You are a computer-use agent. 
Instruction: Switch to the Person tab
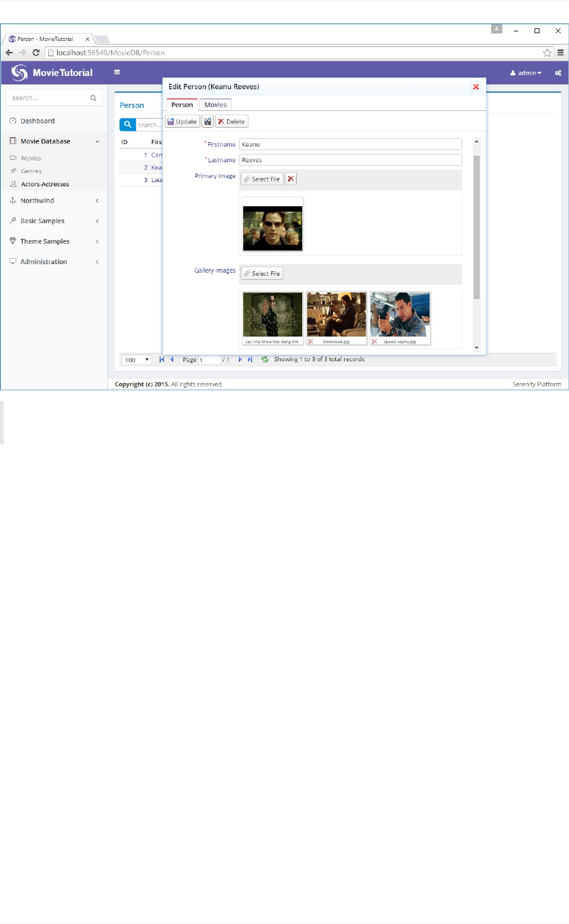182,105
